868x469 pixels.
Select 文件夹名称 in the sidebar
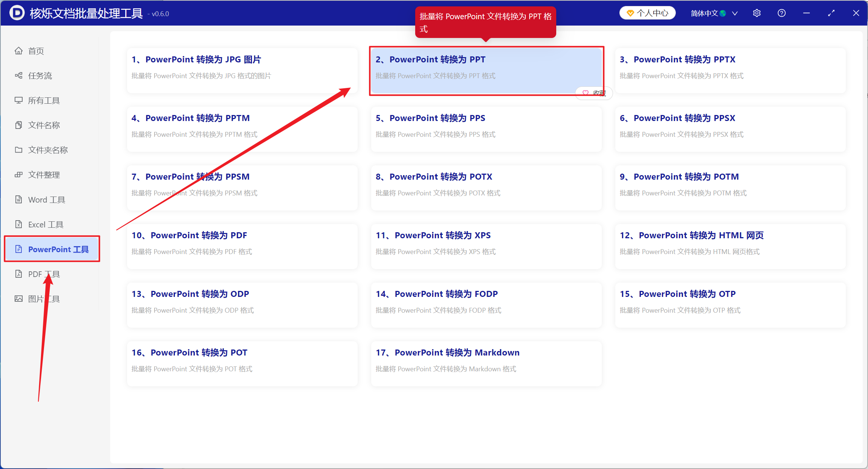click(x=52, y=150)
